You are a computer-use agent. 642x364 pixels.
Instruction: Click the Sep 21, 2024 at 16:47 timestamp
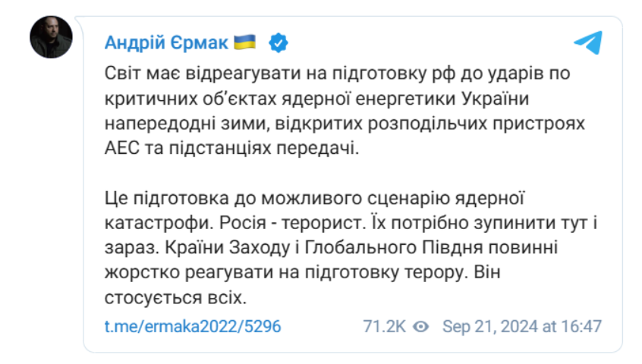[522, 327]
